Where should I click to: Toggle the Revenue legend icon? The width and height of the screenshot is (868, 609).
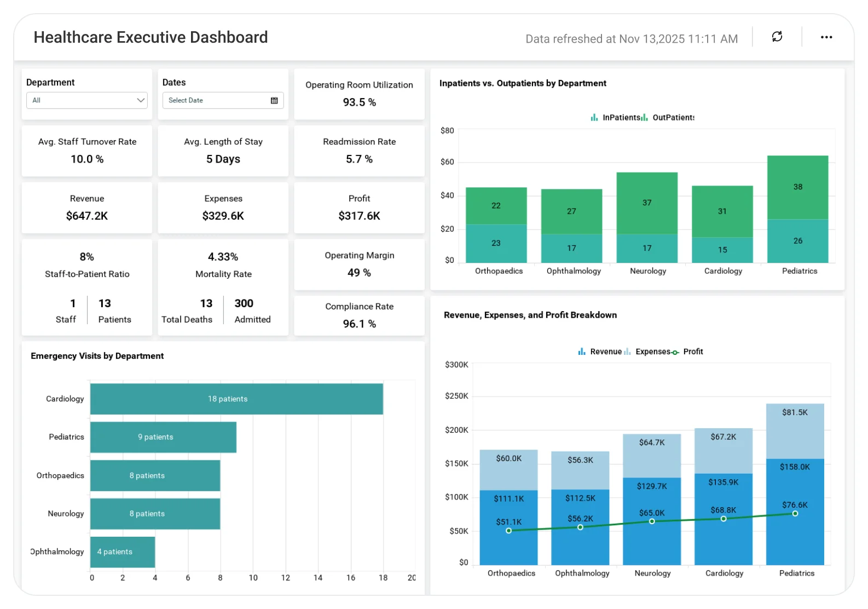[582, 352]
